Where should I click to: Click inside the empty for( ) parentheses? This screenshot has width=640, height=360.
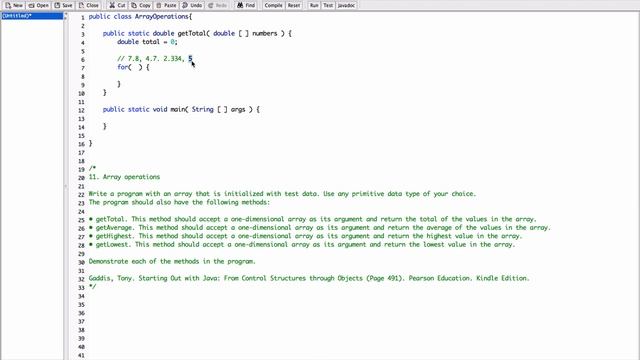(135, 67)
